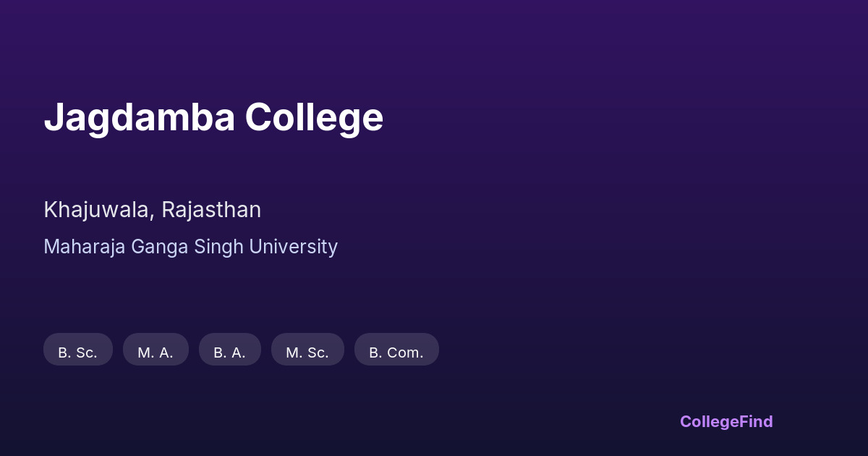Click the Maharaja Ganga Singh University text
This screenshot has width=868, height=456.
tap(190, 247)
